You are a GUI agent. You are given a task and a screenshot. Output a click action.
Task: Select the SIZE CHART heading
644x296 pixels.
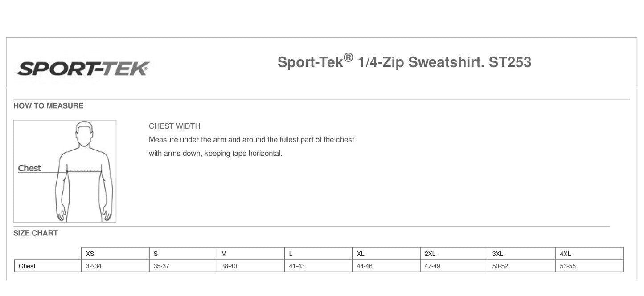[x=36, y=233]
